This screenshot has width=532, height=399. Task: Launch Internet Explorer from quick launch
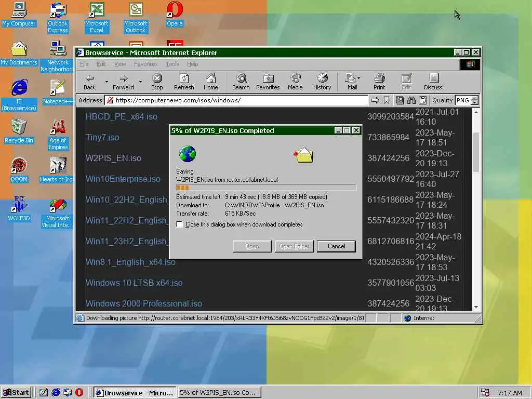(56, 392)
